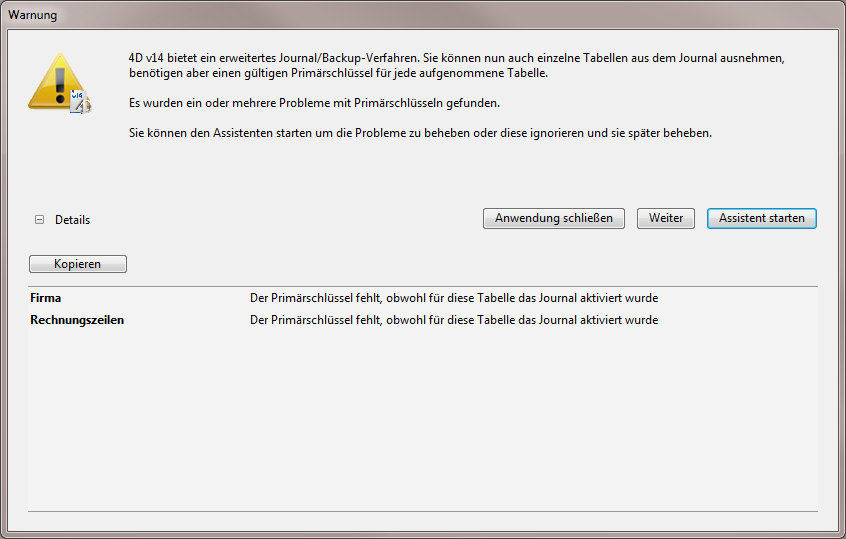Viewport: 846px width, 539px height.
Task: Click the small 4D v14 document badge
Action: click(x=81, y=100)
